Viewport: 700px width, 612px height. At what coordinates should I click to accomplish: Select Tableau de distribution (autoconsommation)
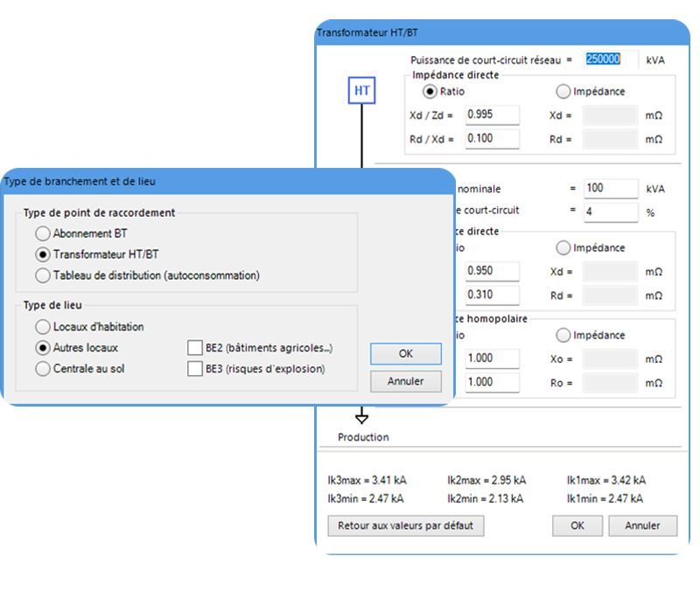[x=41, y=275]
